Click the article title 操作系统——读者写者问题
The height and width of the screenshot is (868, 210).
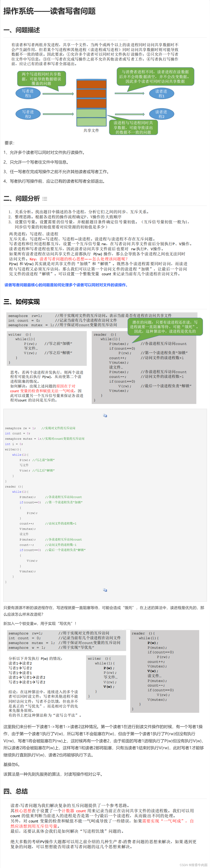(50, 11)
